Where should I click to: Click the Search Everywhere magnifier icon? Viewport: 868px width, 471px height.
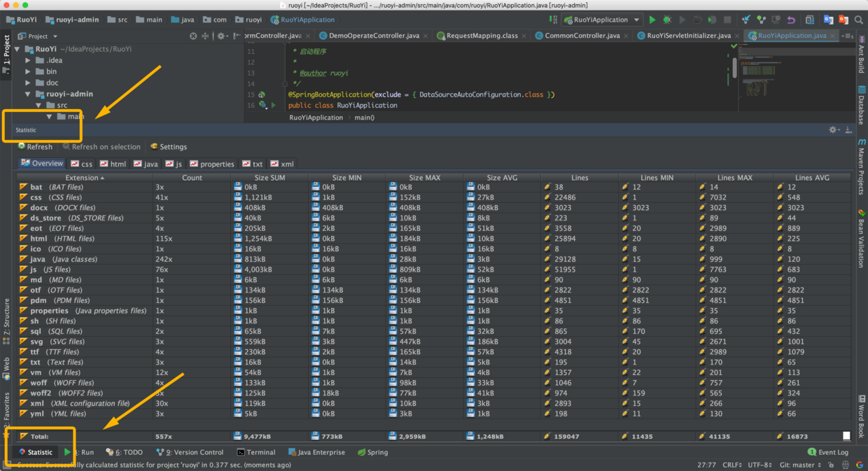(x=859, y=20)
